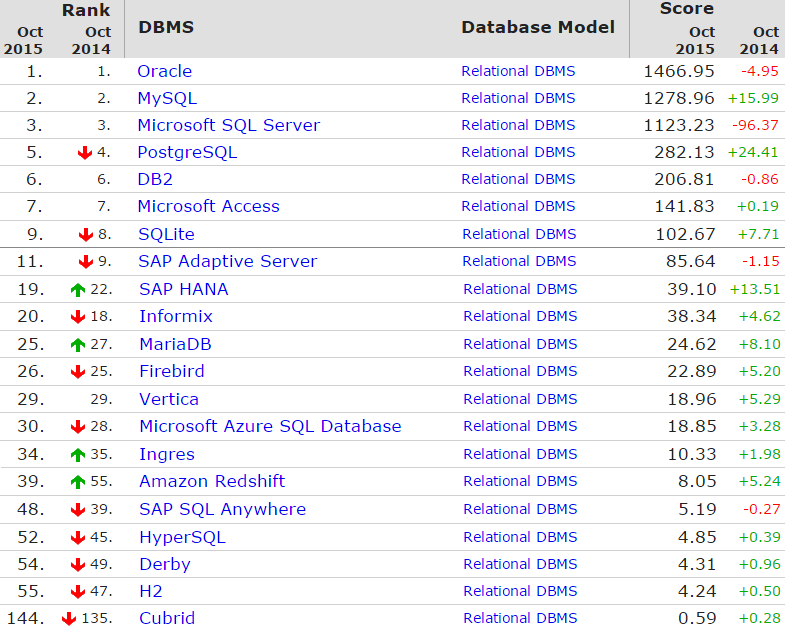Open the SAP Adaptive Server link

[228, 261]
